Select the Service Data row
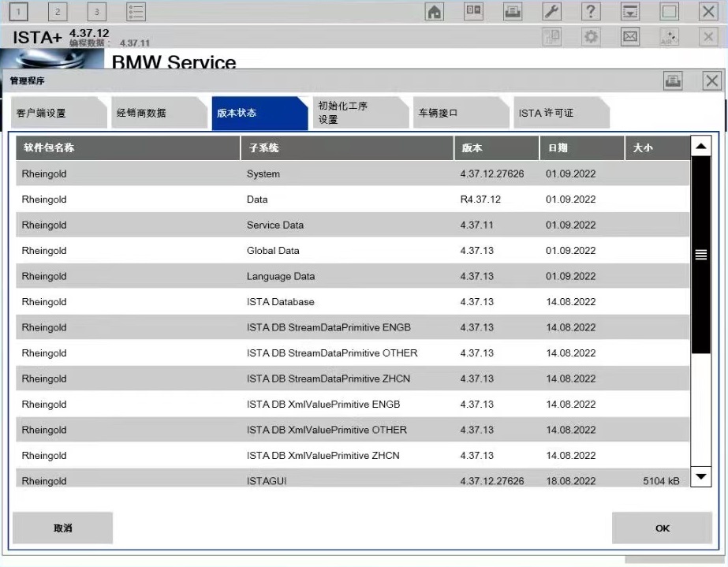 click(353, 225)
